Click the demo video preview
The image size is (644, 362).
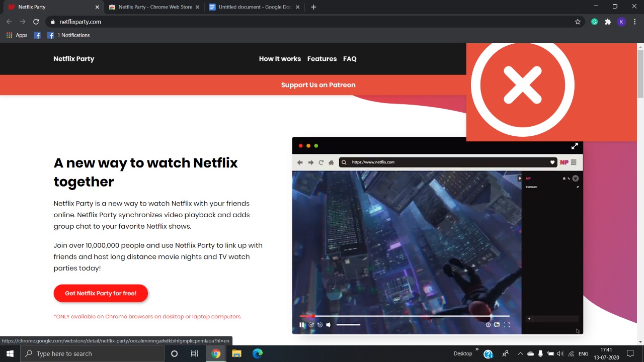(x=437, y=236)
